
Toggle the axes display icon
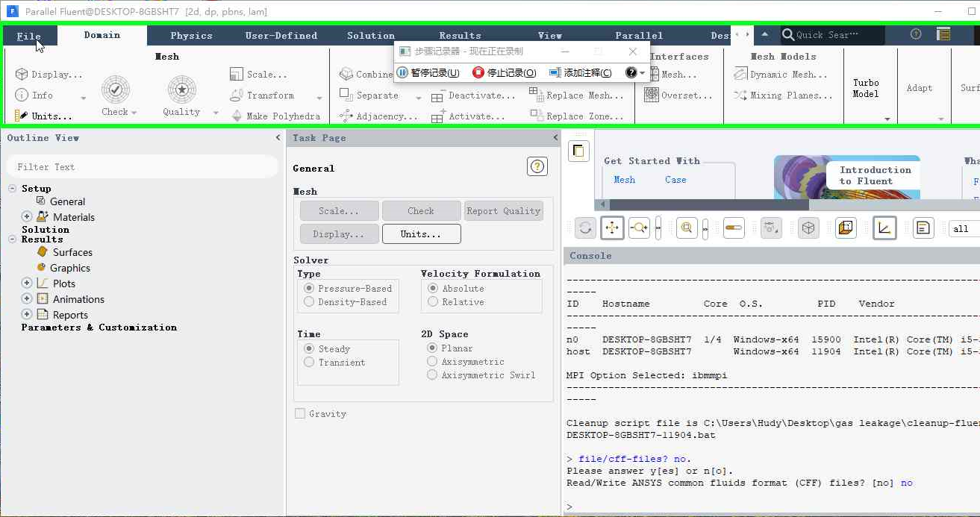(x=884, y=228)
